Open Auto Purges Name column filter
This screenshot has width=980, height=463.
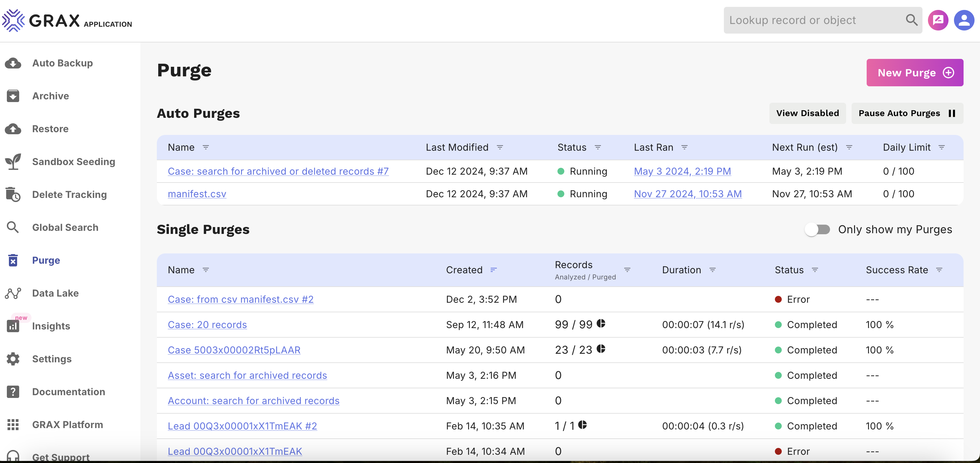206,147
